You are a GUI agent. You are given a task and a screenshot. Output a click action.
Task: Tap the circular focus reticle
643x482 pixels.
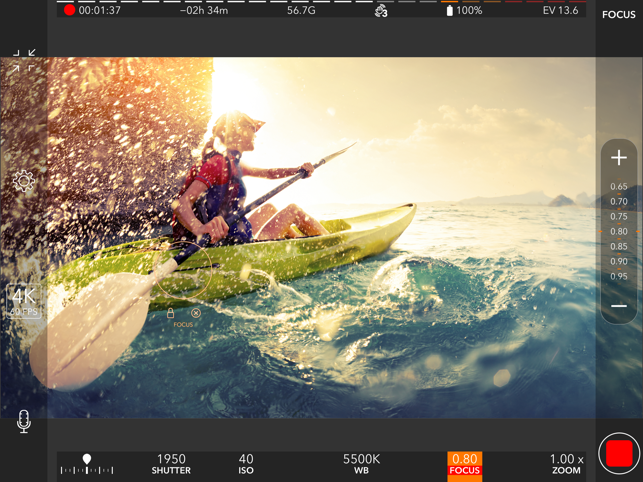(x=182, y=270)
